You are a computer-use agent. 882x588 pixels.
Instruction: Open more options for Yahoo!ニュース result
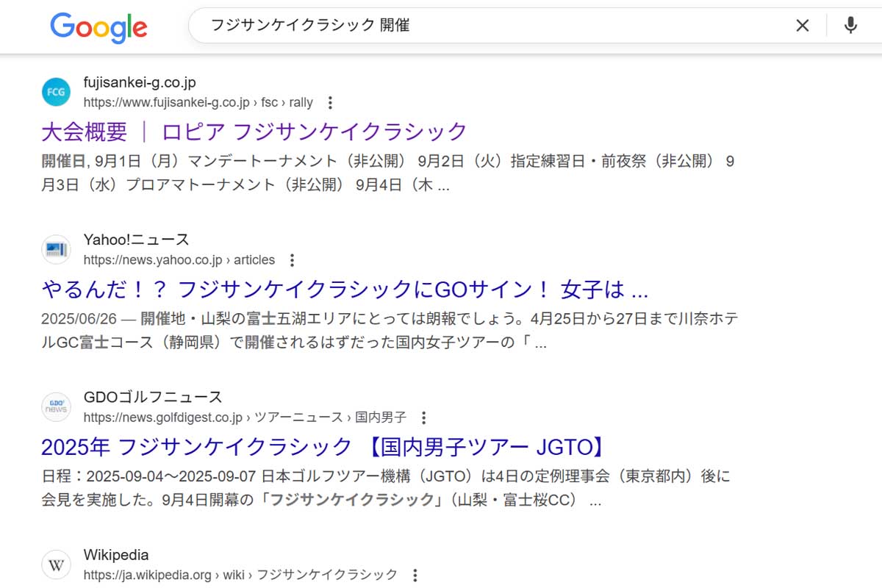point(292,260)
